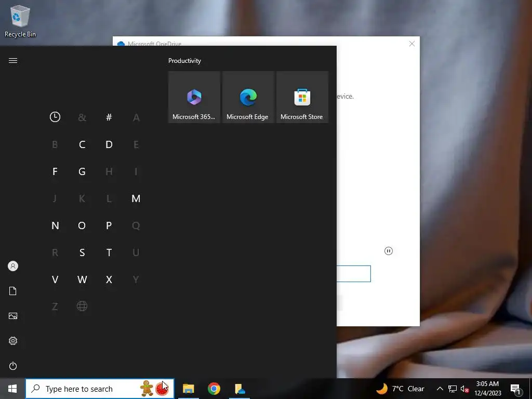Jump to apps starting with T

109,252
